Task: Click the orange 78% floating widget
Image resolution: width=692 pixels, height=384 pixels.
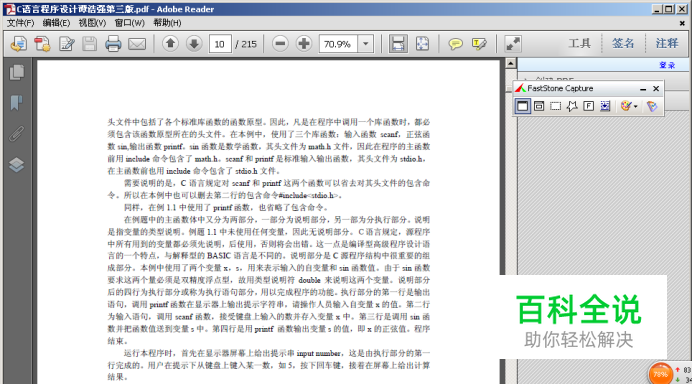Action: point(660,374)
